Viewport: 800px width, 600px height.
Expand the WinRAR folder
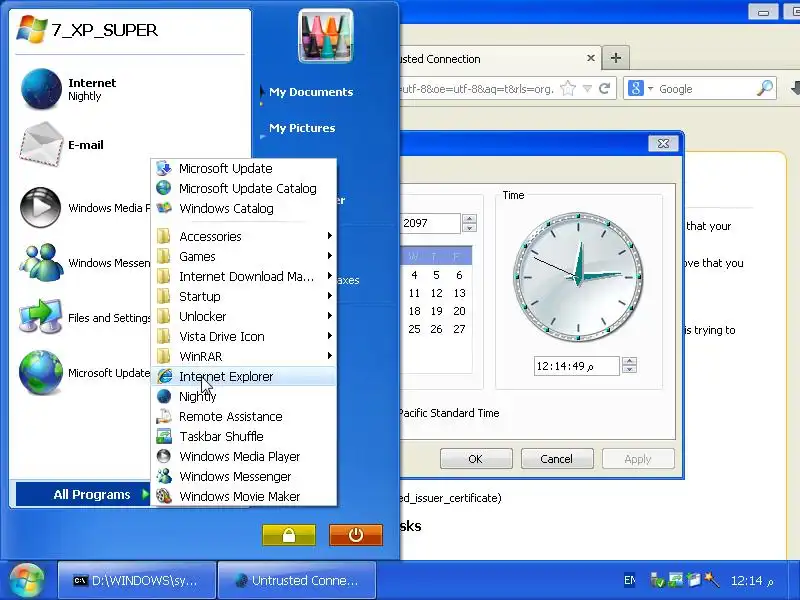[244, 356]
